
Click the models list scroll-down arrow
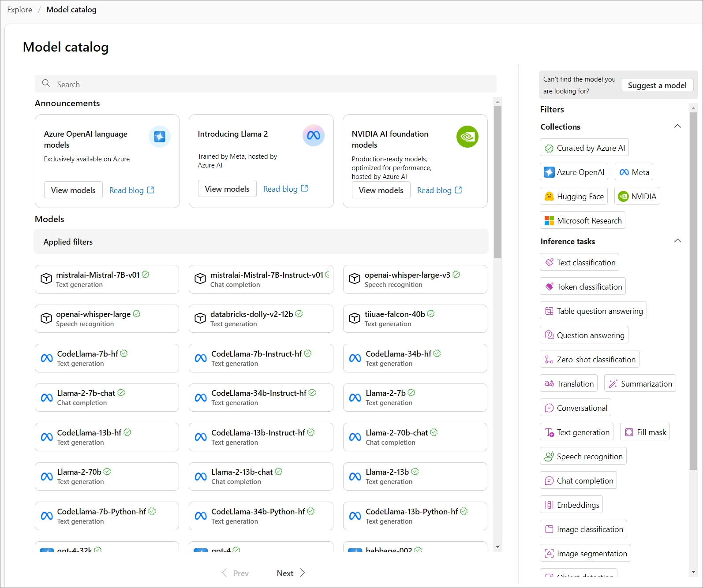tap(497, 547)
